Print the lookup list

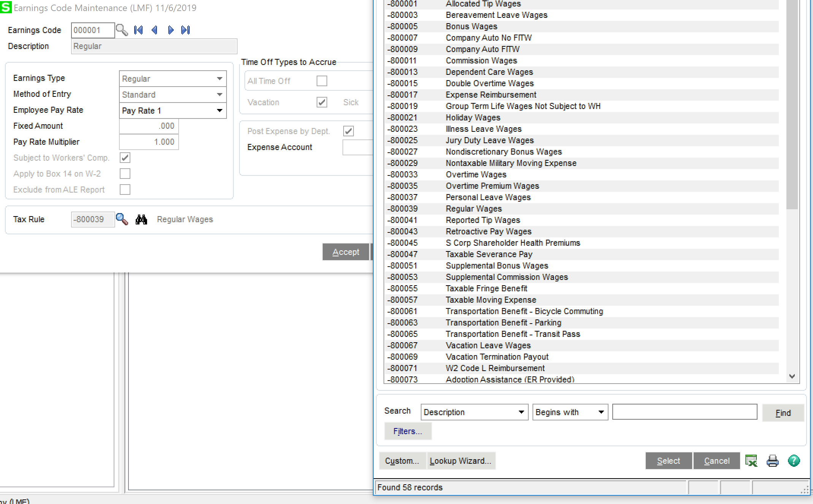tap(772, 461)
